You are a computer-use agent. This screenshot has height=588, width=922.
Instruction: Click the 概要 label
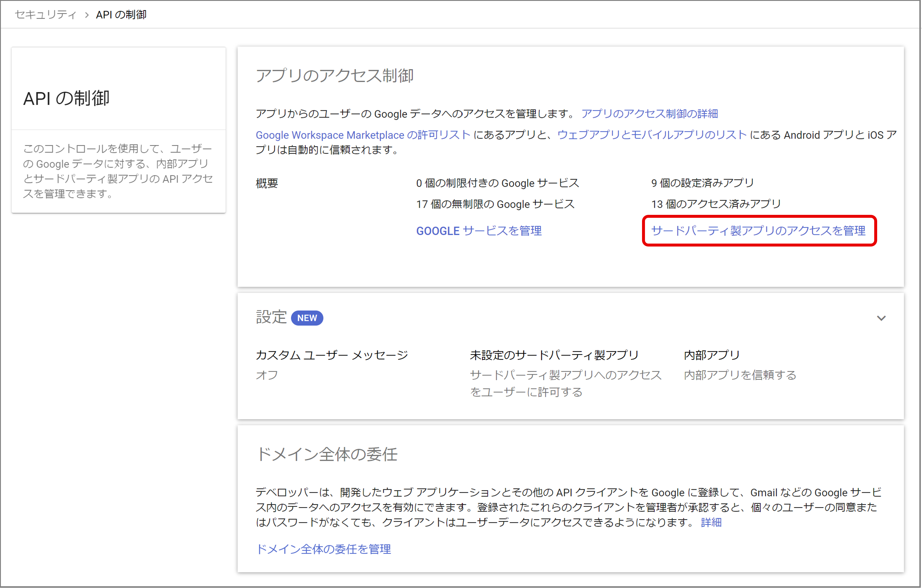[x=267, y=183]
